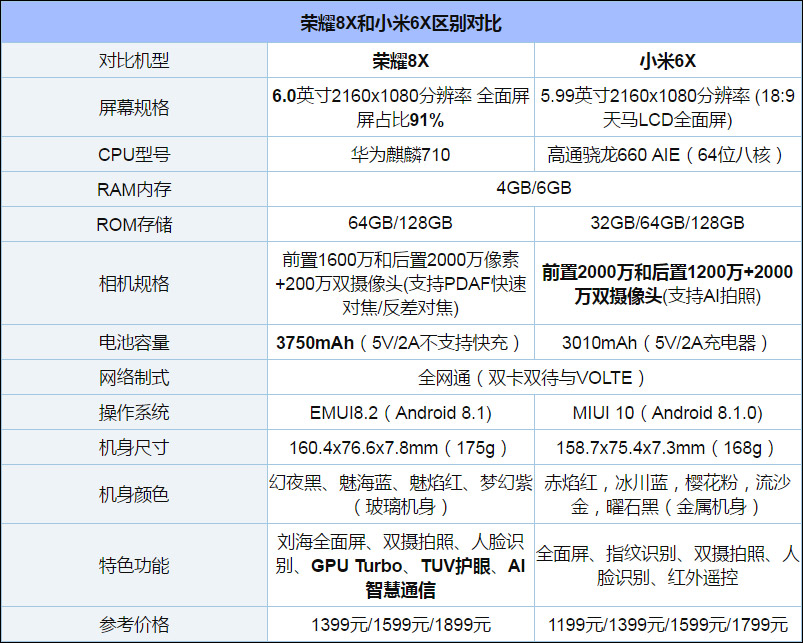Click the 4GB/6GB shared cell
This screenshot has width=803, height=643.
(534, 188)
